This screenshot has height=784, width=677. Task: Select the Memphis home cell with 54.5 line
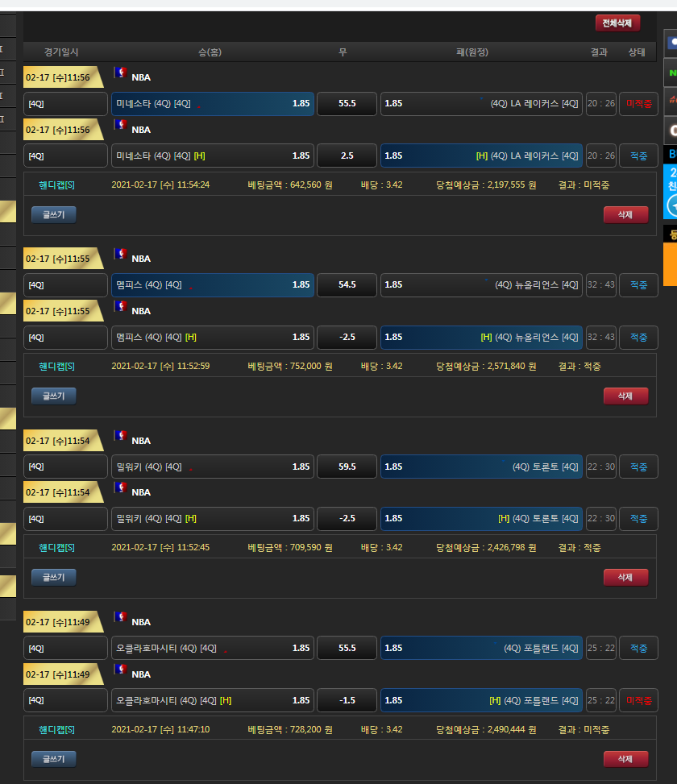(x=212, y=285)
